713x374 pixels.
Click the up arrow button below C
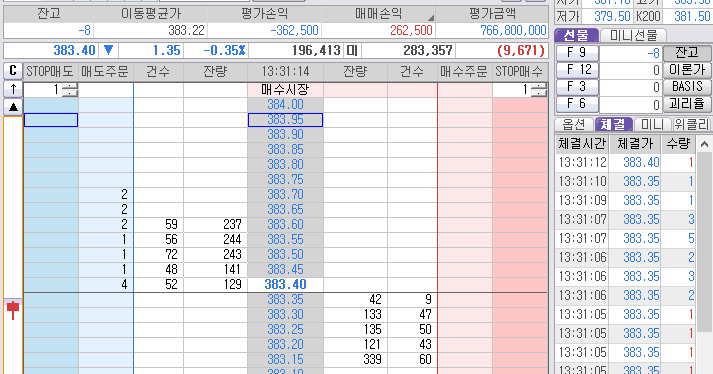click(x=13, y=89)
